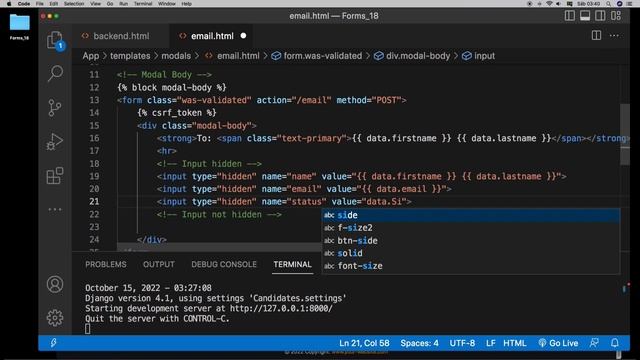Click the App breadcrumb
640x360 pixels.
tap(91, 56)
